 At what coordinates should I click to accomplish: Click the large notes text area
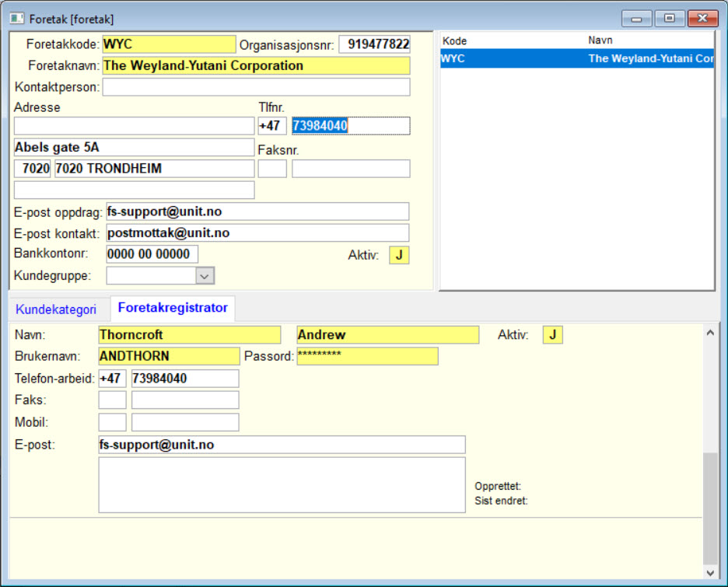(x=282, y=485)
